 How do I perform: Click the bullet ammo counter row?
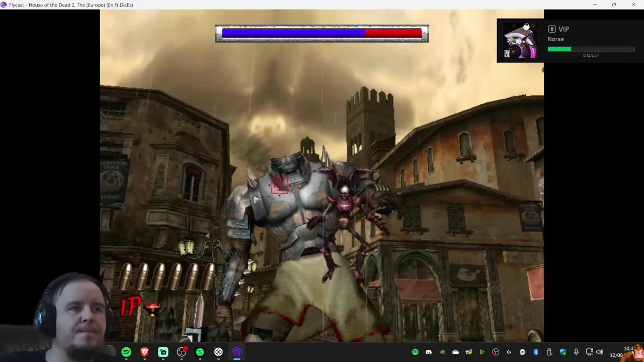click(169, 276)
